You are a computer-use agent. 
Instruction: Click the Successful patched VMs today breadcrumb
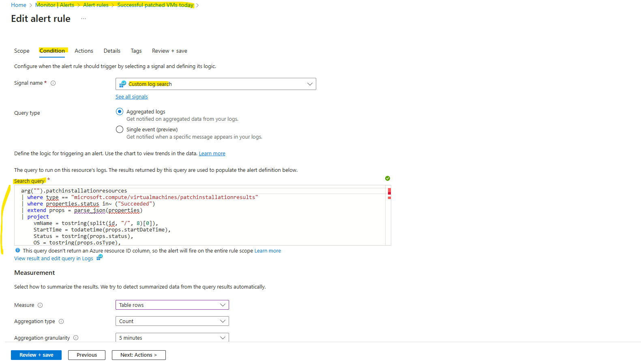tap(155, 5)
